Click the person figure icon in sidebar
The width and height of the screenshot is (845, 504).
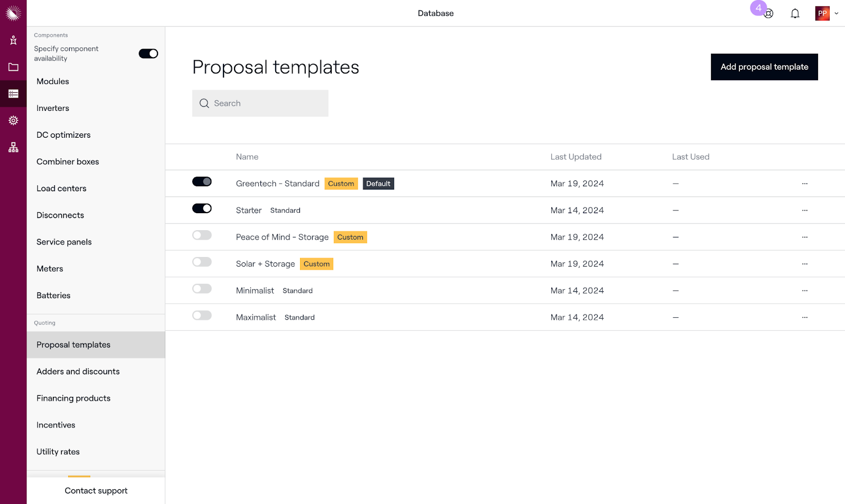click(13, 40)
